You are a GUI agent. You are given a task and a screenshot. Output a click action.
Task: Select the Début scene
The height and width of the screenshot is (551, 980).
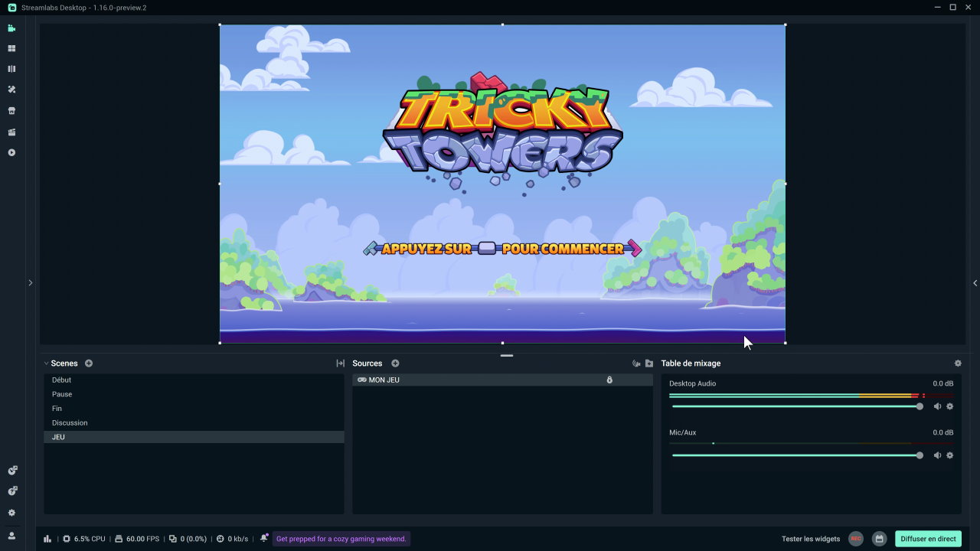(194, 380)
